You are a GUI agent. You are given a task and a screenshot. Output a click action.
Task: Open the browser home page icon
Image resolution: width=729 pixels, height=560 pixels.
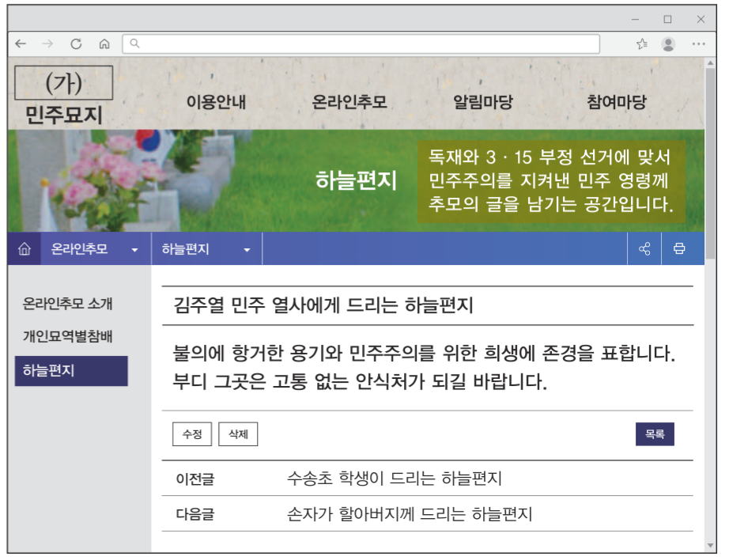tap(104, 44)
